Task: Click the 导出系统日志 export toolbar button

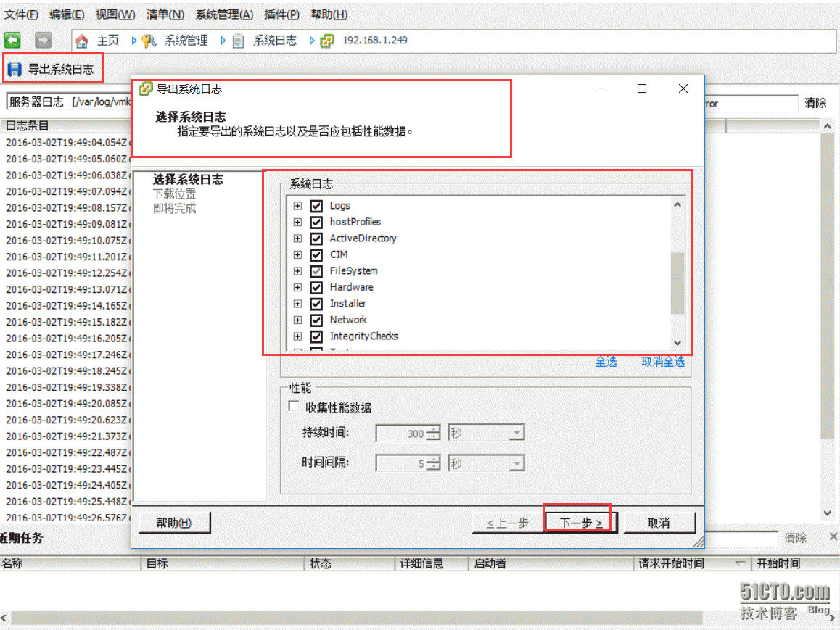Action: 53,69
